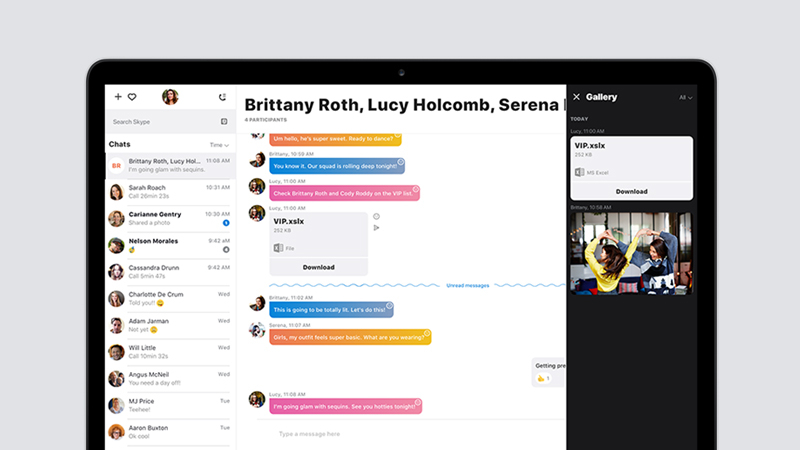Open the Adam Jarman conversation

click(x=170, y=326)
